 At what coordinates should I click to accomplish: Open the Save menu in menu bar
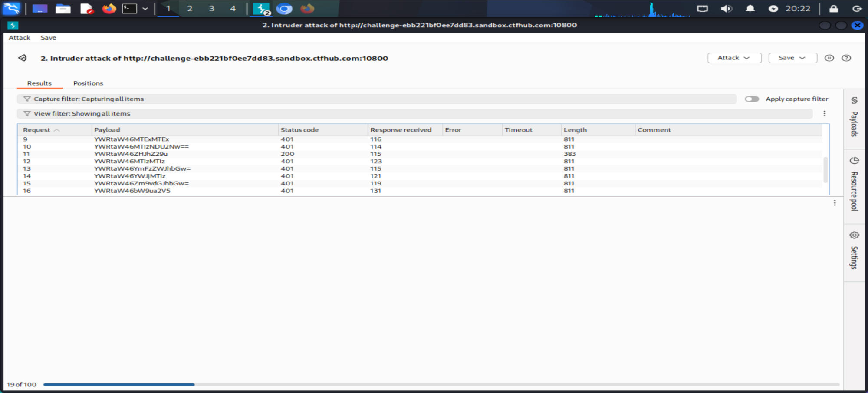click(48, 38)
